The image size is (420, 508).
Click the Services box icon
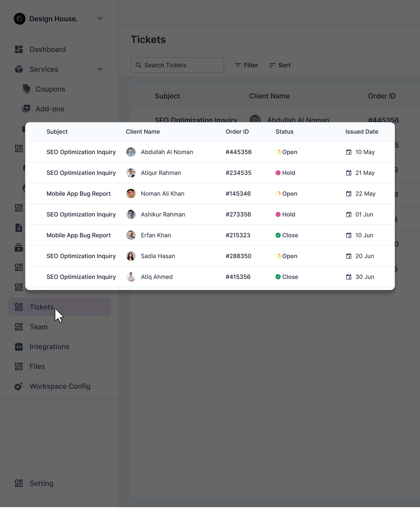(x=19, y=69)
